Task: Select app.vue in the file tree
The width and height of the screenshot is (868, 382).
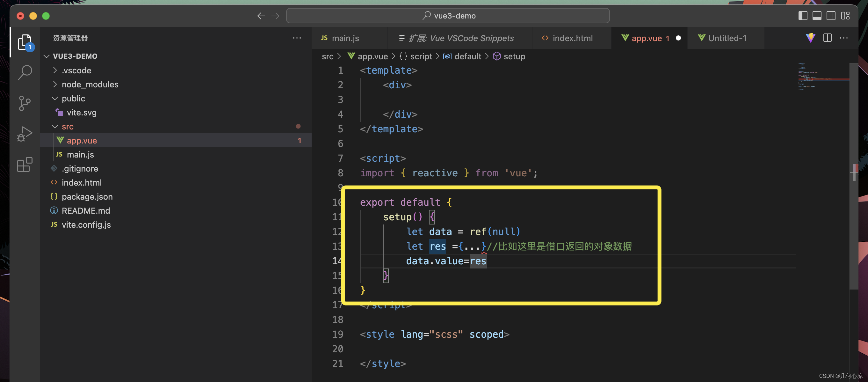Action: [x=176, y=140]
